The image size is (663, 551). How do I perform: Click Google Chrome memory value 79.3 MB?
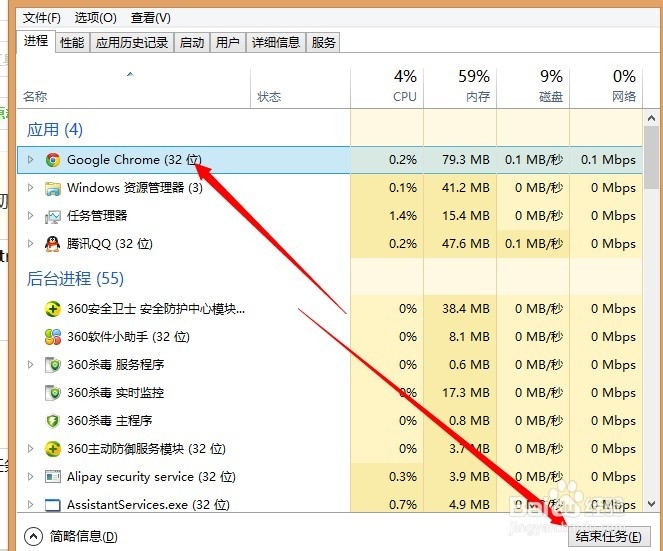click(x=466, y=160)
